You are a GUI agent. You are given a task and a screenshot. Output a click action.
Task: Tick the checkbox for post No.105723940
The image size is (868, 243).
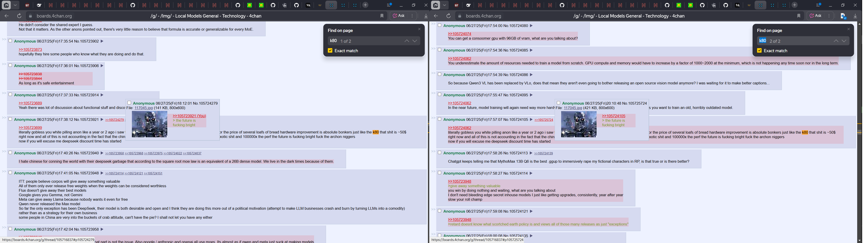coord(10,153)
